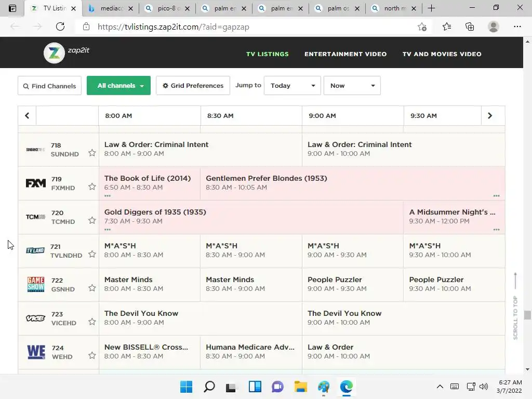Go to earlier times with left arrow

coord(27,116)
